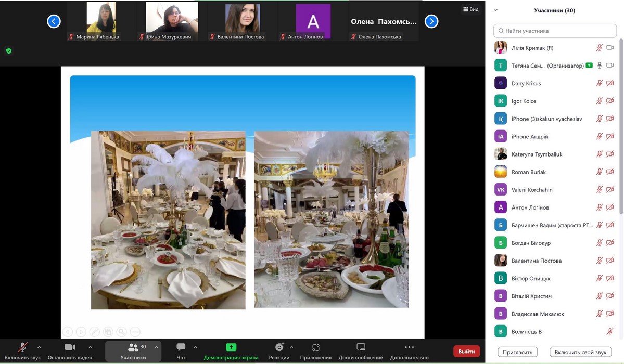Open Приложения apps icon
Image resolution: width=624 pixels, height=364 pixels.
315,347
